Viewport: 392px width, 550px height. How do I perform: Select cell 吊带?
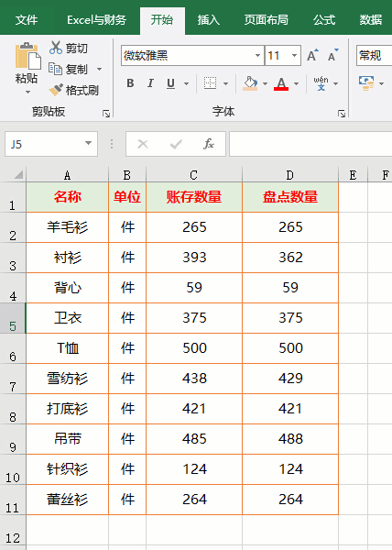coord(67,439)
